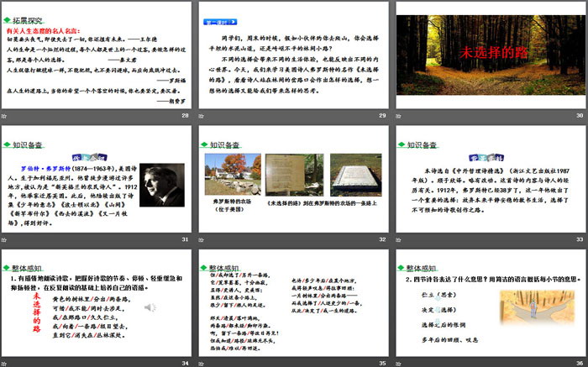Click the 知识备查 heading on slide 32

coord(224,144)
